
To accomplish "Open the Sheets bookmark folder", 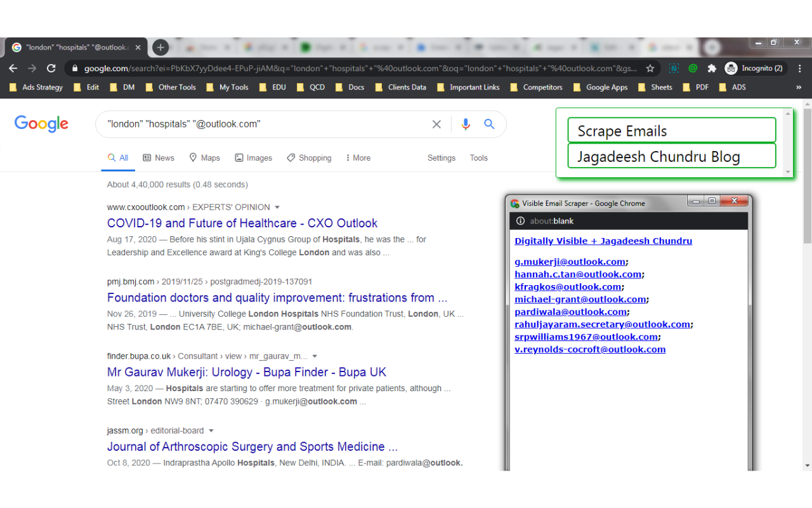I will click(x=655, y=87).
